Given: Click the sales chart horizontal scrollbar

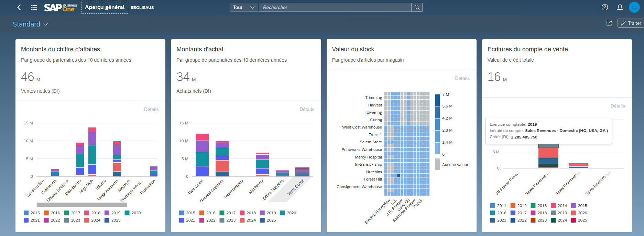Looking at the screenshot, I should click(x=81, y=205).
